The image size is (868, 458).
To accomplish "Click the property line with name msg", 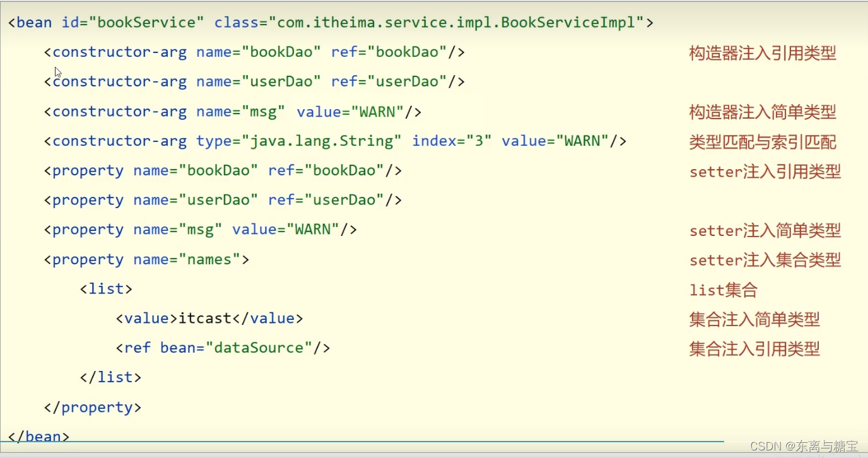I will click(x=201, y=230).
